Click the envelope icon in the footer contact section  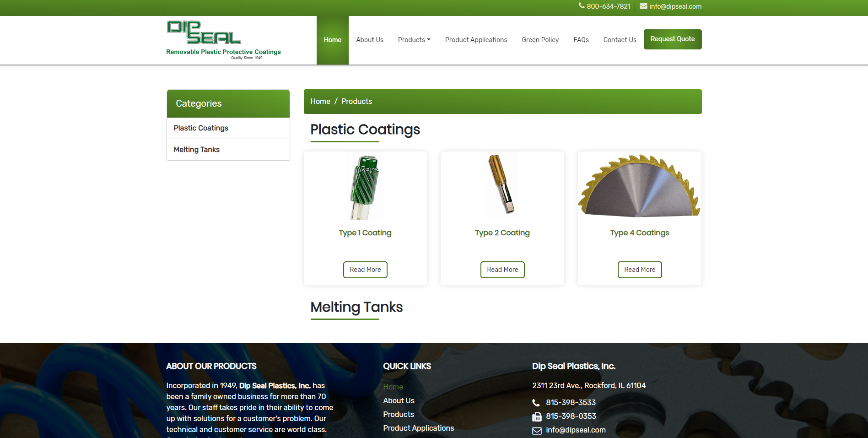(x=536, y=430)
